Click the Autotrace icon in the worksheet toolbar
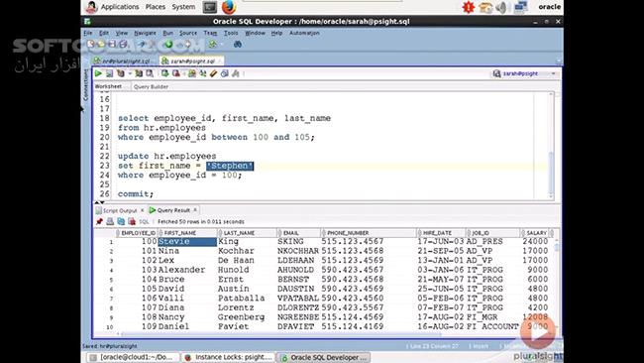This screenshot has width=644, height=363. (x=139, y=73)
